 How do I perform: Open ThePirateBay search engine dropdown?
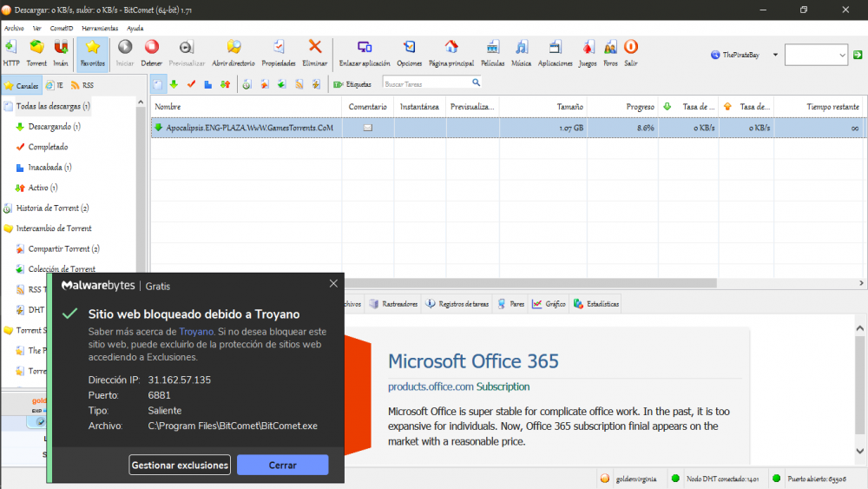775,55
